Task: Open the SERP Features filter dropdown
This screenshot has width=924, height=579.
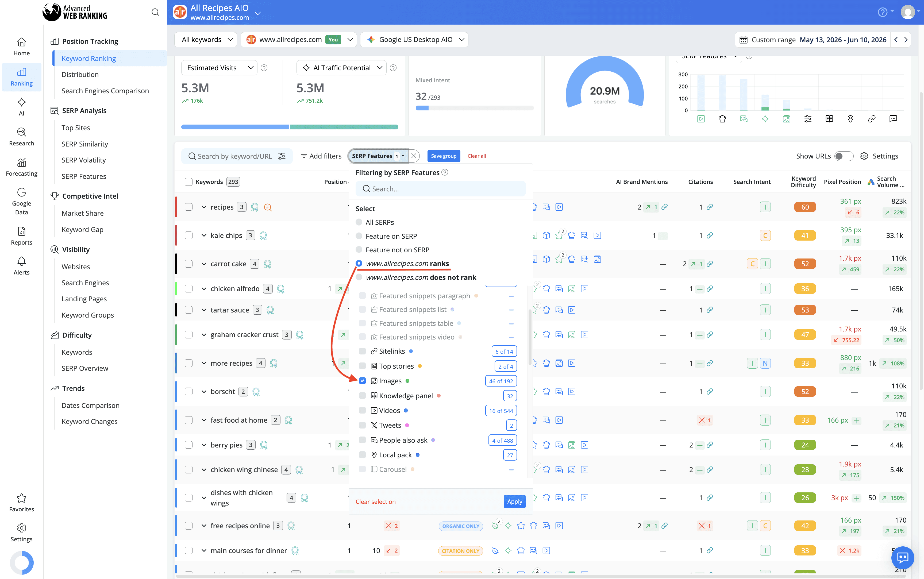Action: tap(378, 156)
